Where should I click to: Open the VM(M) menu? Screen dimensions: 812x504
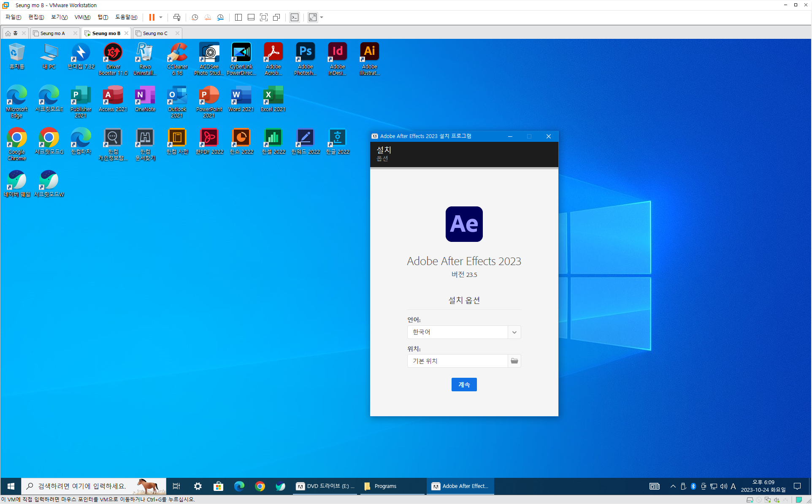[82, 17]
